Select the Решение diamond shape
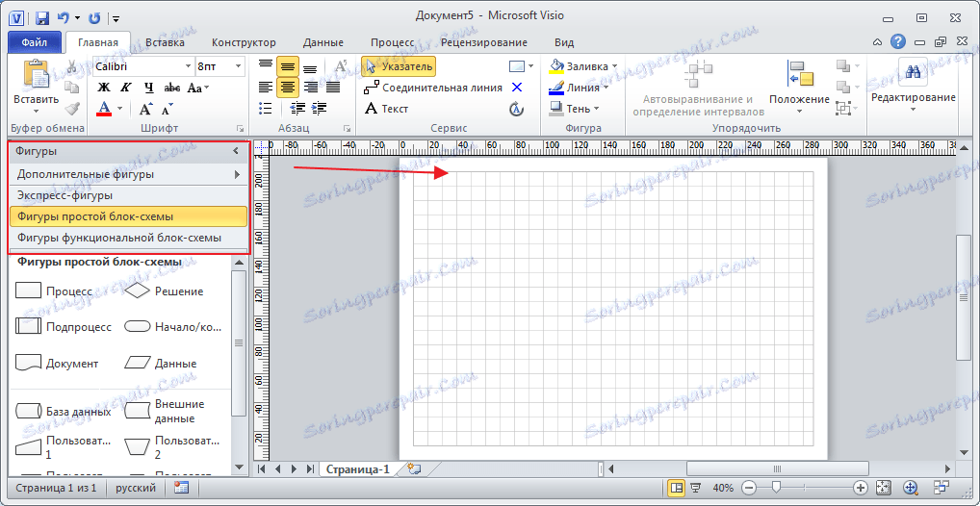 click(x=164, y=291)
